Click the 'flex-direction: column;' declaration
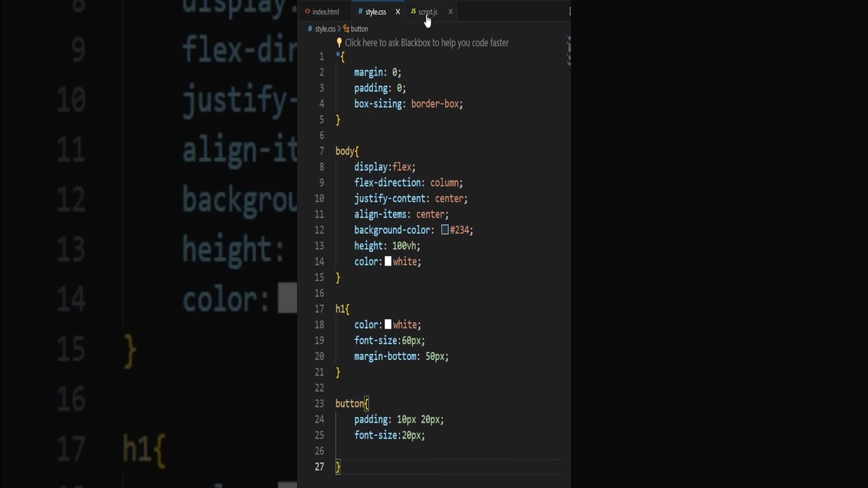This screenshot has width=868, height=488. coord(408,183)
